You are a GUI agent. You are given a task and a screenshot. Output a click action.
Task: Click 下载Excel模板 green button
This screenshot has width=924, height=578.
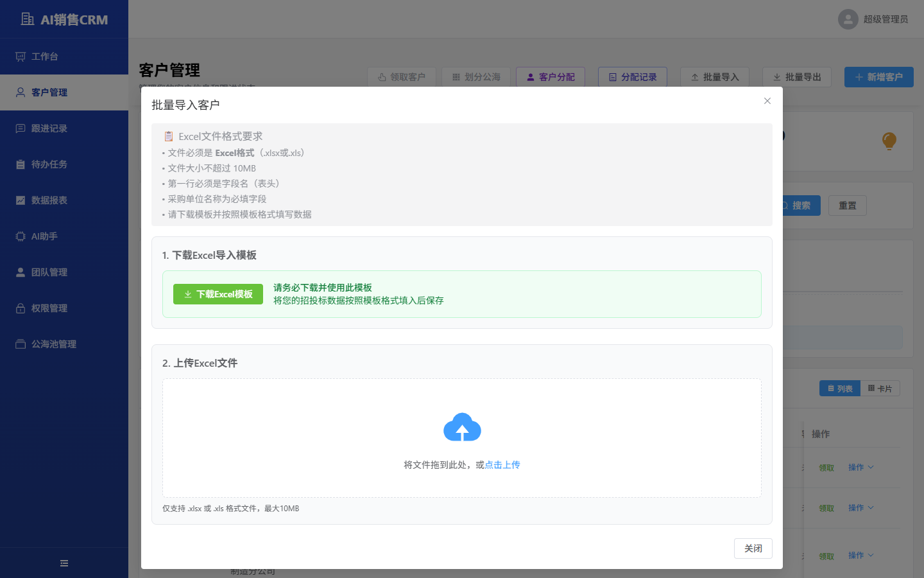pos(218,294)
